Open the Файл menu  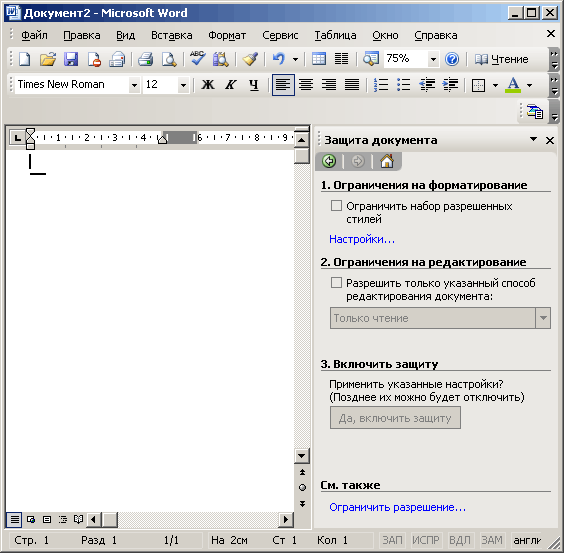(34, 35)
